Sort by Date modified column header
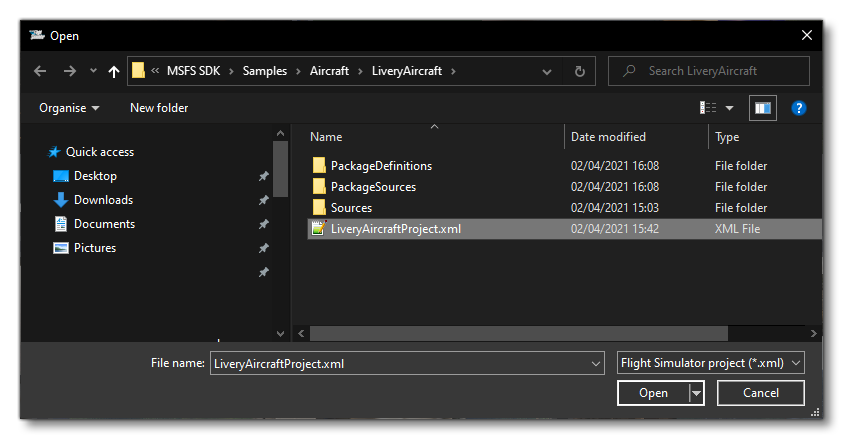 click(x=608, y=137)
